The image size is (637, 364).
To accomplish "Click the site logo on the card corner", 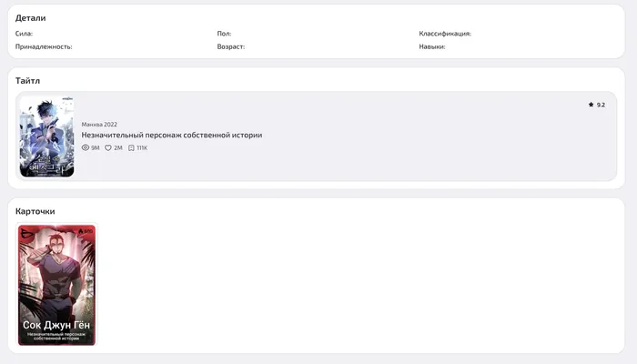I will pyautogui.click(x=26, y=234).
